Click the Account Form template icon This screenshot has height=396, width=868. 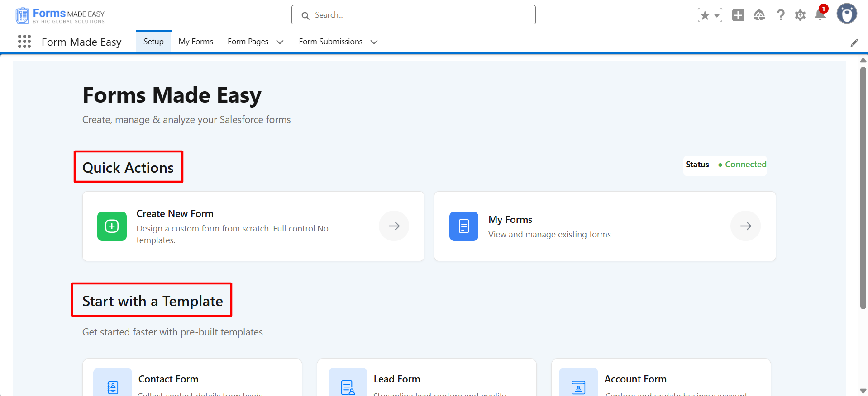[x=578, y=382]
